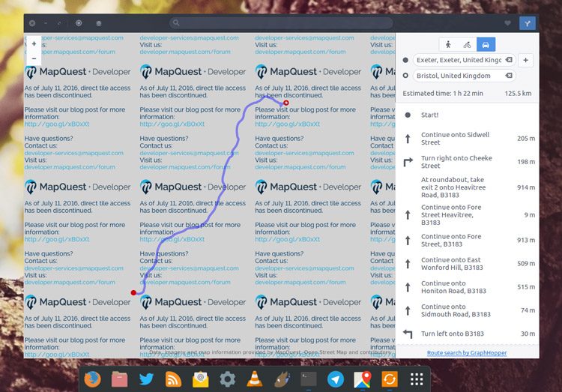Open the map layers menu
This screenshot has width=562, height=392.
[x=99, y=23]
